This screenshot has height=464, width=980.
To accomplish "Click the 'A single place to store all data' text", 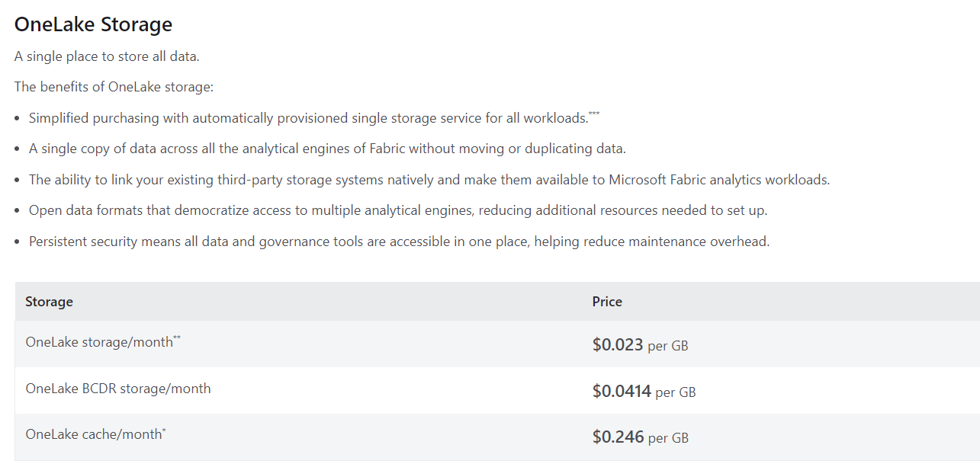I will pos(107,56).
